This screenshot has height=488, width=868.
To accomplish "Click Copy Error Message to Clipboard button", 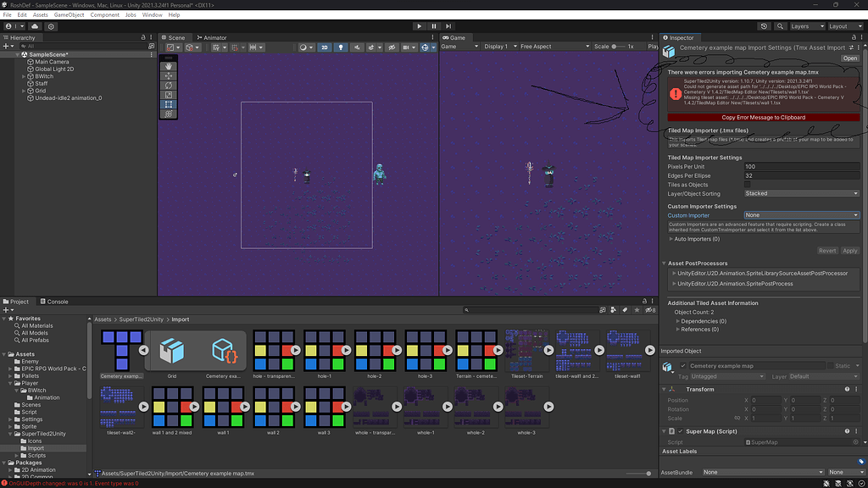I will pyautogui.click(x=763, y=117).
